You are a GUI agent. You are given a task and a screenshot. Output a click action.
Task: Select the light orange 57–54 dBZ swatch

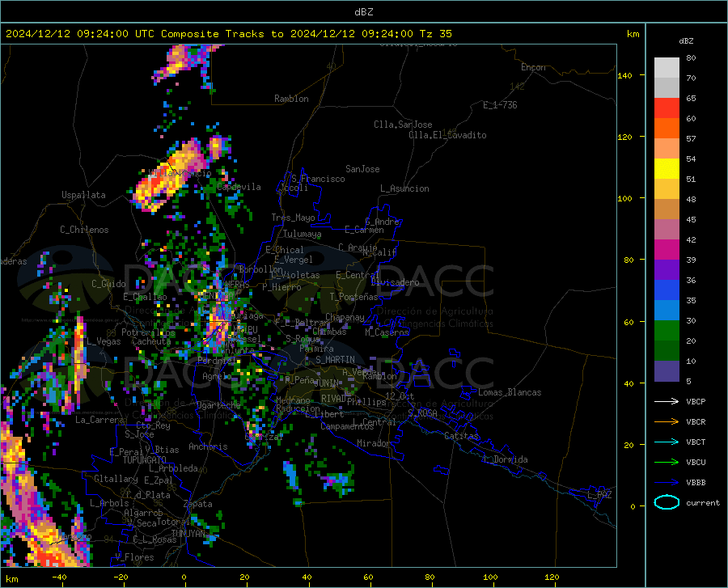pos(667,149)
